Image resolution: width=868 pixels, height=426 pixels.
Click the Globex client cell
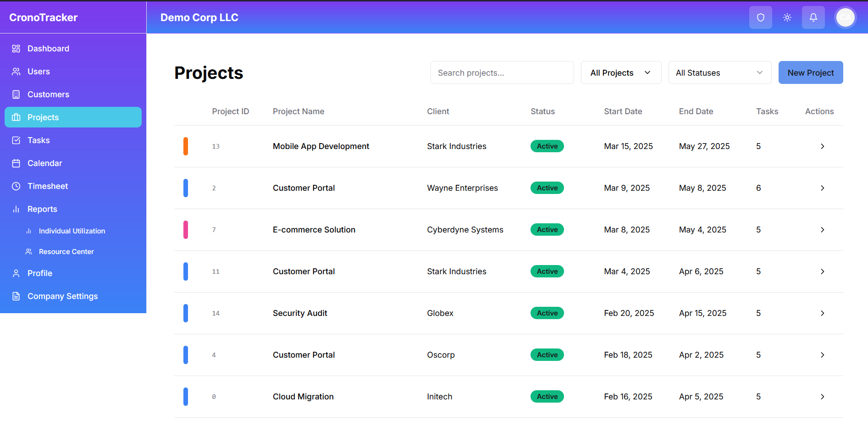coord(440,313)
